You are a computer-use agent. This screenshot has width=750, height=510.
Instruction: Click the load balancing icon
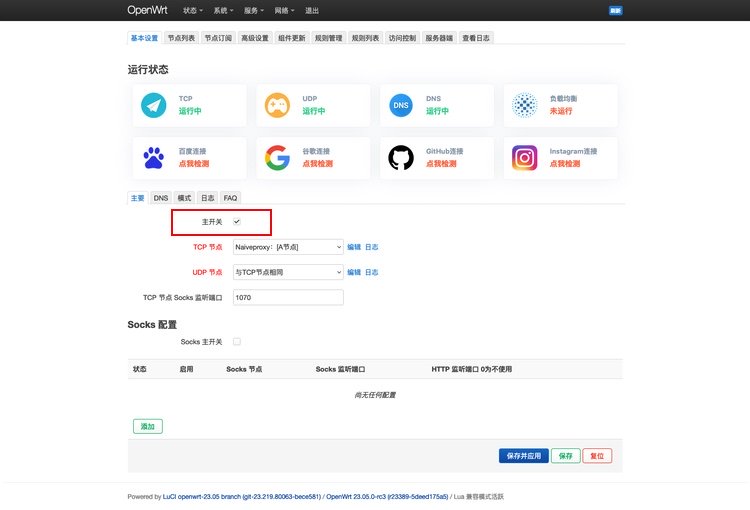[x=525, y=105]
